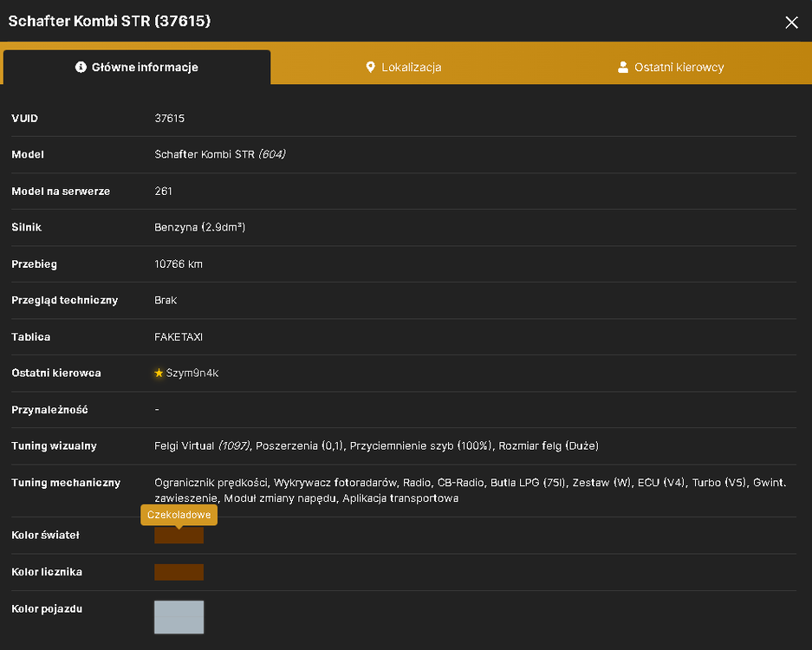
Task: Click the gold star beside Szym9n4k
Action: (x=159, y=373)
